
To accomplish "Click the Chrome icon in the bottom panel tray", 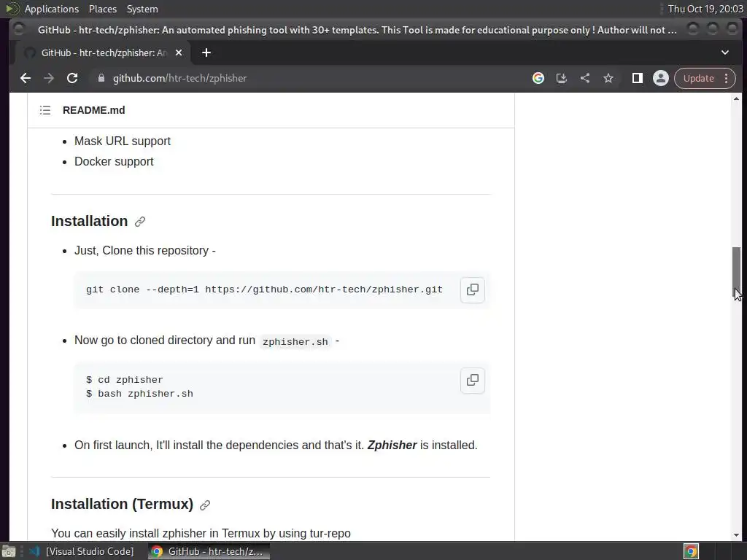I will pyautogui.click(x=692, y=551).
